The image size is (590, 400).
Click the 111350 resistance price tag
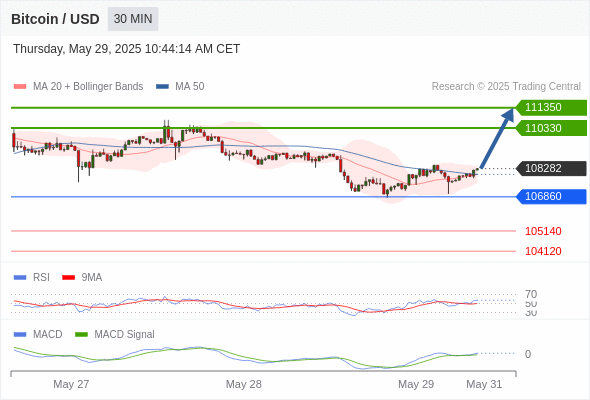[x=551, y=108]
